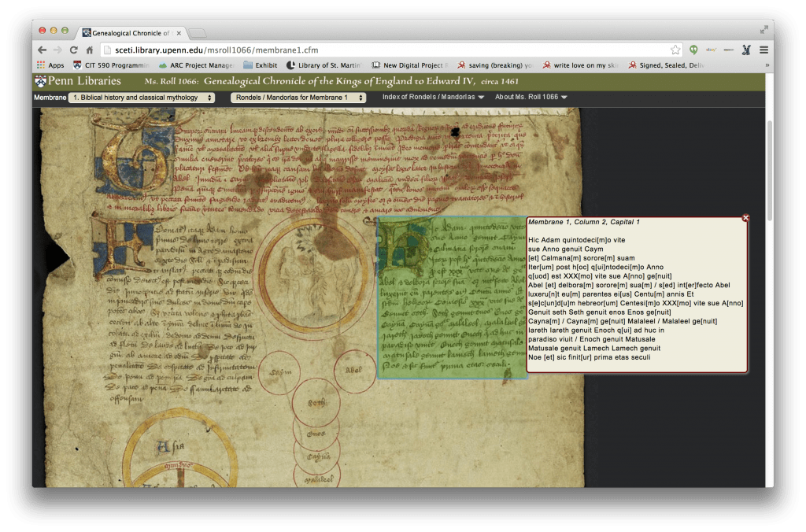Open the write love on my skin bookmark
This screenshot has width=806, height=532.
(580, 65)
